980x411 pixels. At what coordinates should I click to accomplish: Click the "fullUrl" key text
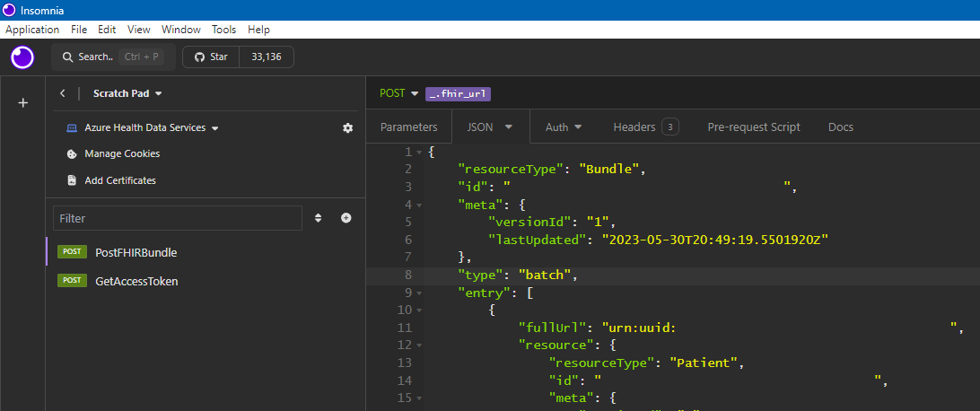click(x=552, y=328)
